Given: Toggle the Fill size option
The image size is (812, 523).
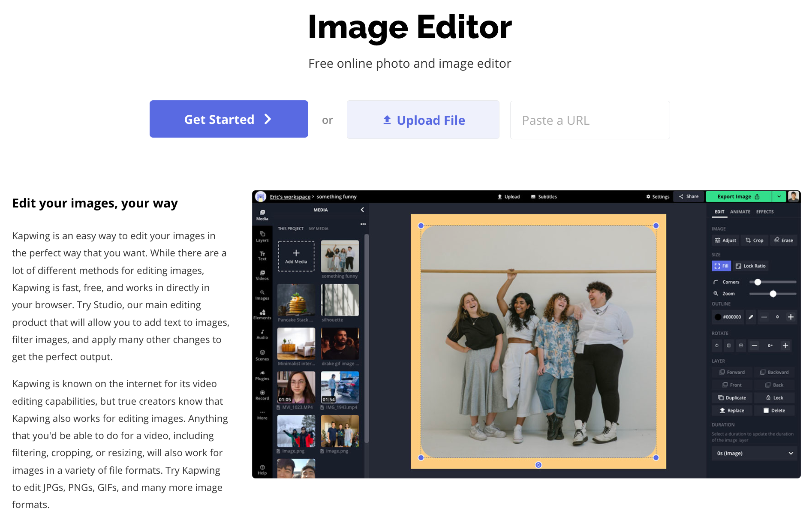Looking at the screenshot, I should coord(721,266).
